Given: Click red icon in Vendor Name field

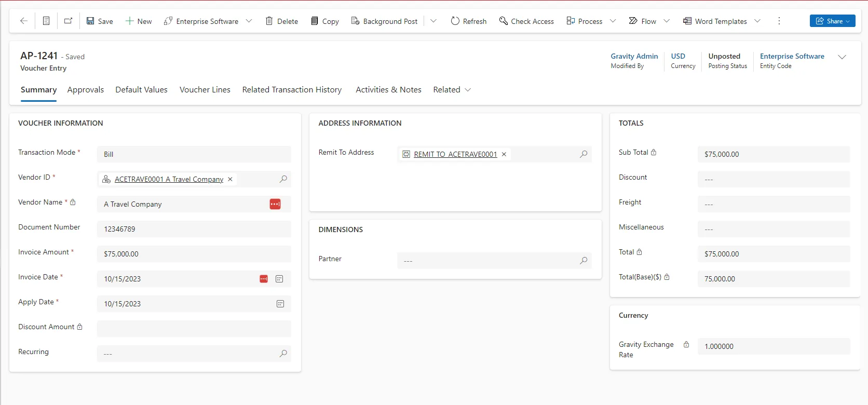Looking at the screenshot, I should (275, 204).
